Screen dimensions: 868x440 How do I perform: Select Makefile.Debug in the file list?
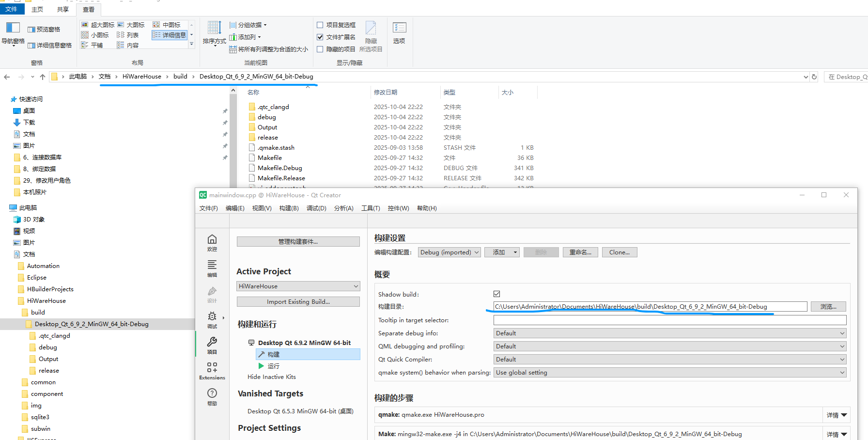[280, 168]
